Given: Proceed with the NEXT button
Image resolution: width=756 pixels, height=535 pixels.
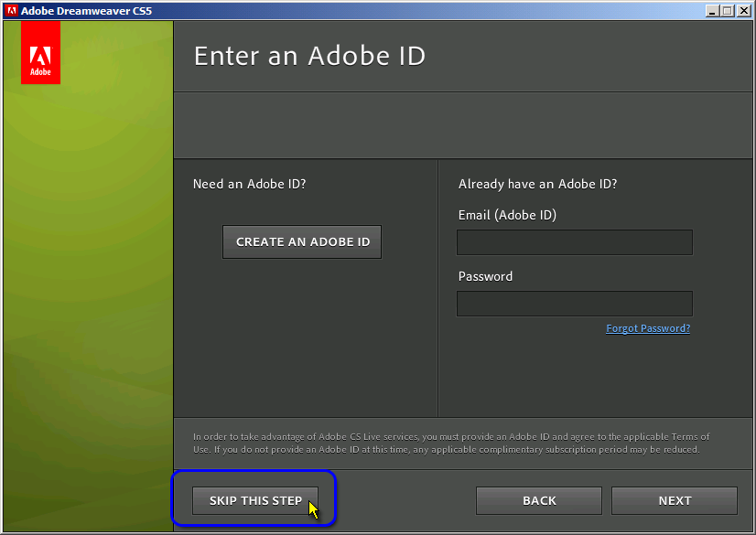Looking at the screenshot, I should [x=675, y=500].
